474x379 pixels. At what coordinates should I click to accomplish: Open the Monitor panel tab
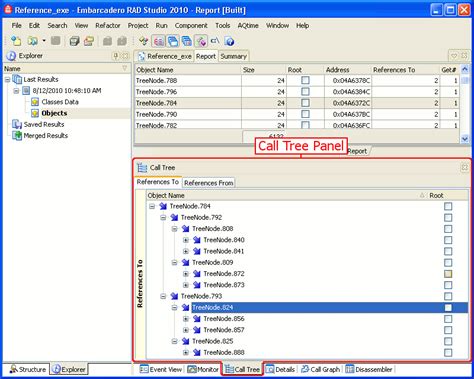pyautogui.click(x=203, y=369)
